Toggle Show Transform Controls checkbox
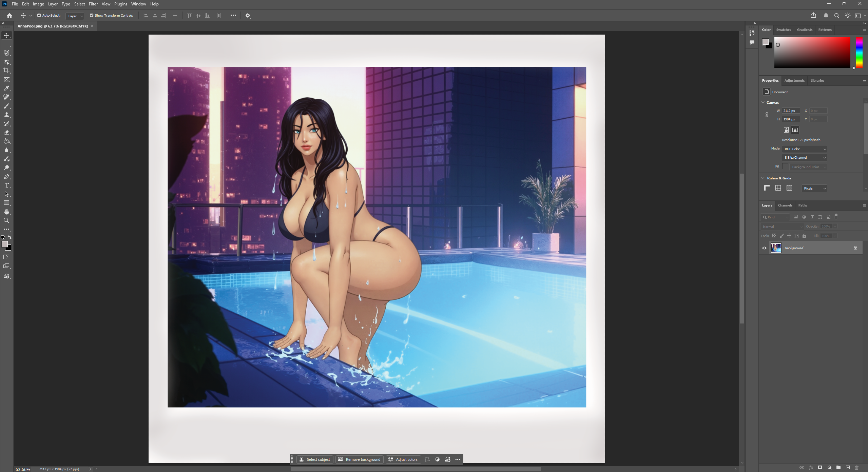 click(x=92, y=16)
